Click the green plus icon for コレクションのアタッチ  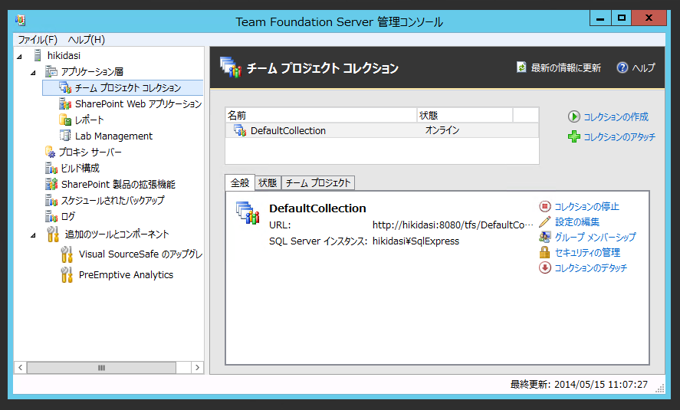pyautogui.click(x=574, y=137)
